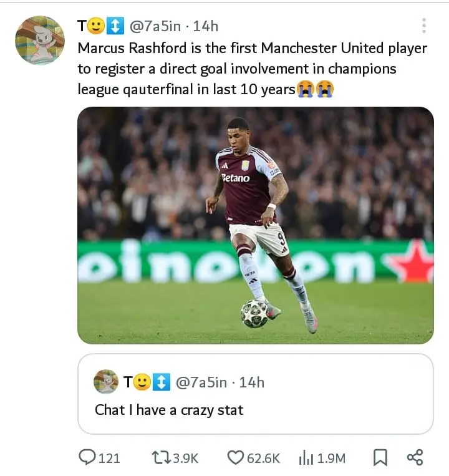Image resolution: width=449 pixels, height=476 pixels.
Task: Enlarge the Marcus Rashford match photo
Action: pos(256,225)
